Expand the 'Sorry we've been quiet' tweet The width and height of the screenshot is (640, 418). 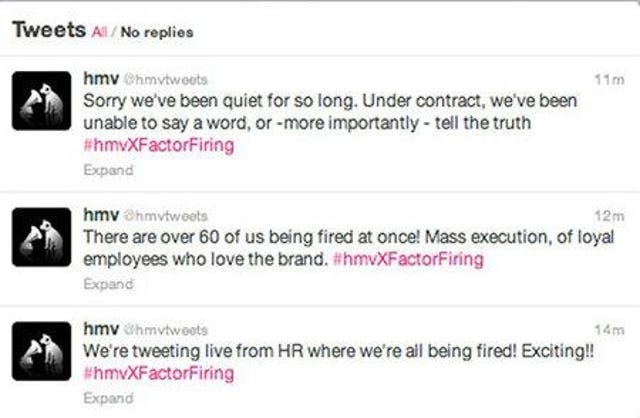pos(108,170)
